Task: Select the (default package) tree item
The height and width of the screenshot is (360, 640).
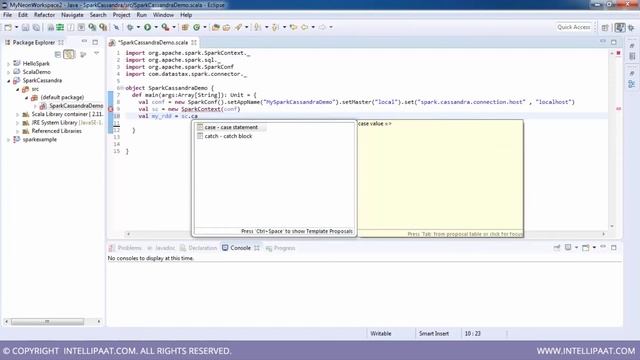Action: pos(58,98)
